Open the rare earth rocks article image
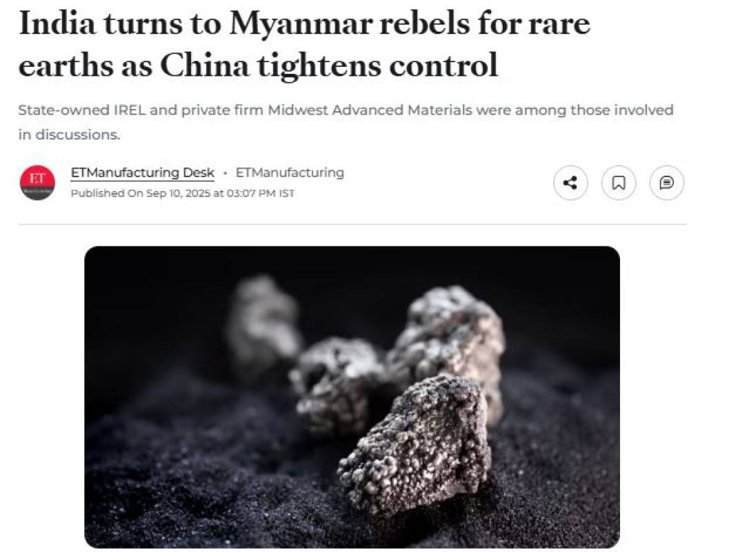 [x=352, y=397]
